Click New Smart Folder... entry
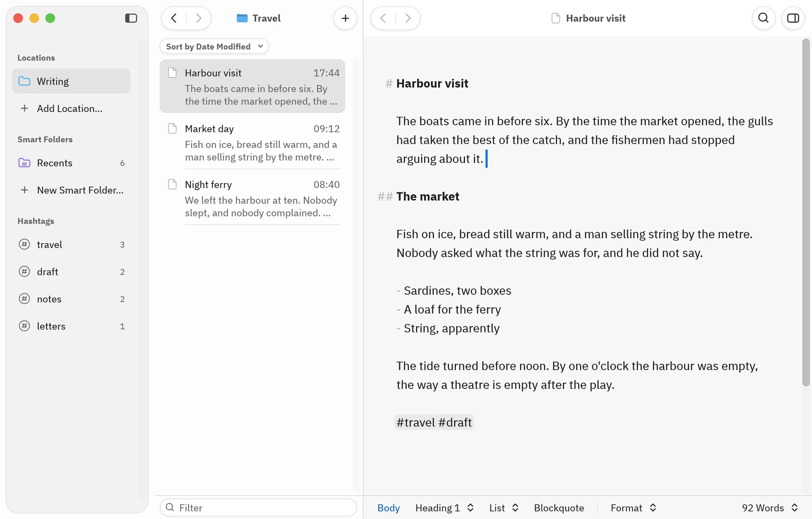 (x=71, y=190)
